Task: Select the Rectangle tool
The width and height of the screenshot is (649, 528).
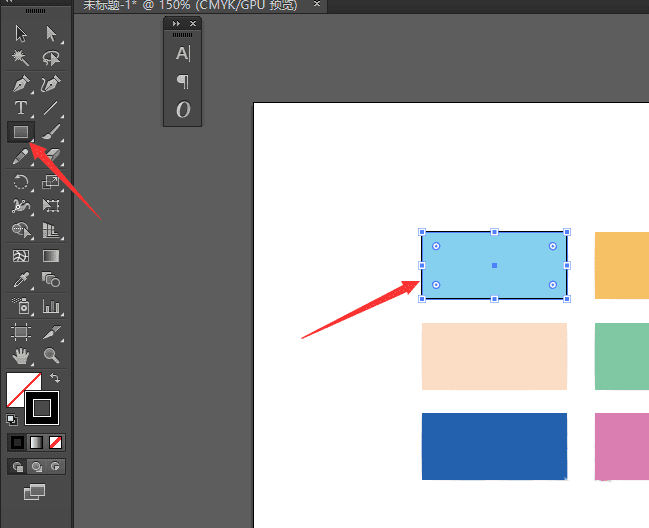Action: (x=21, y=132)
